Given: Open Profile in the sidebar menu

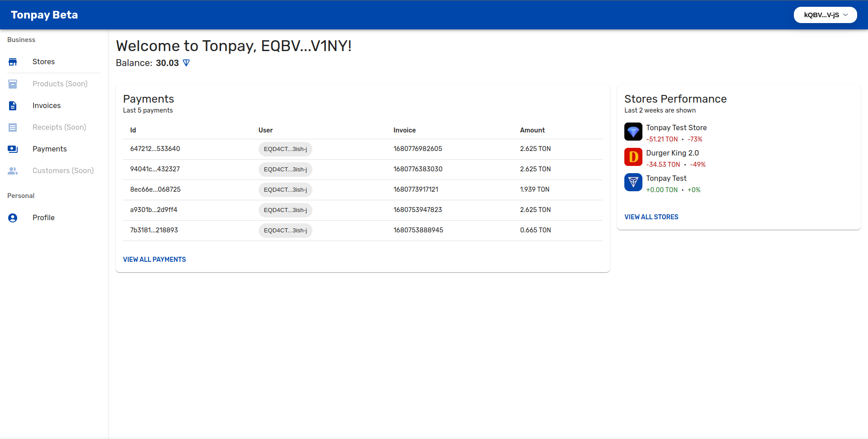Looking at the screenshot, I should (x=54, y=217).
